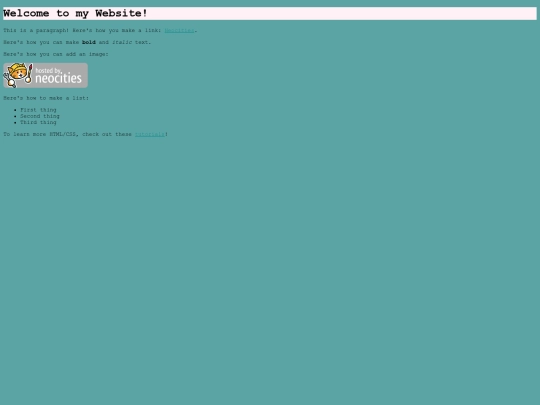The image size is (540, 405).
Task: Follow the tutorials link
Action: pyautogui.click(x=149, y=134)
